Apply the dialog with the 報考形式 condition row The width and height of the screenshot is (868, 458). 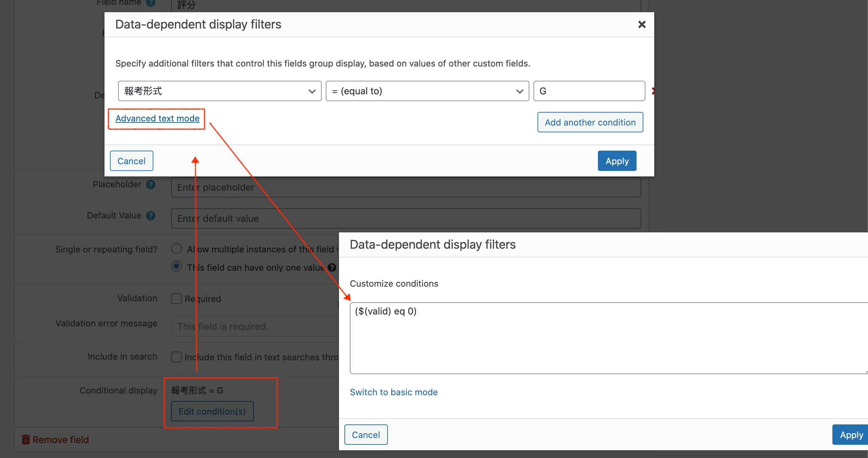617,161
